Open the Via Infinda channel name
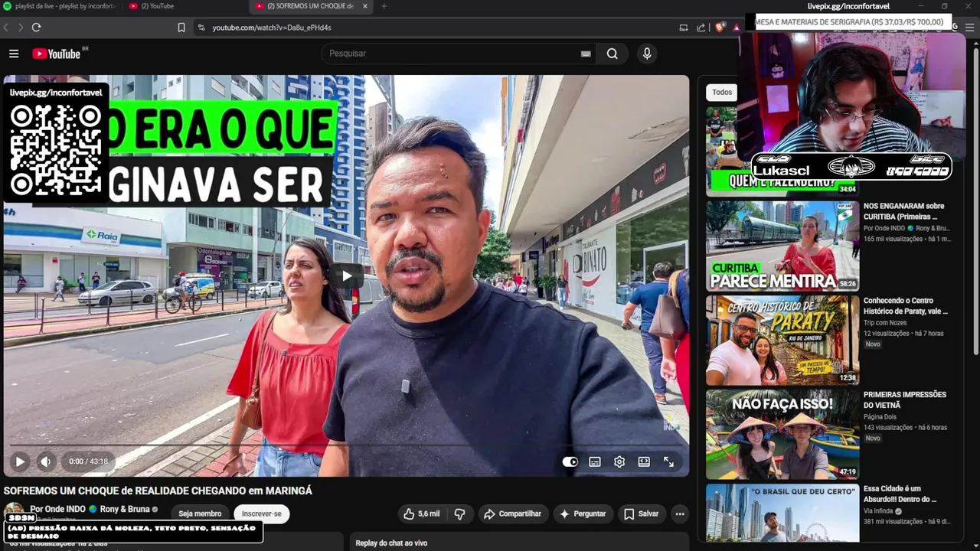 click(x=878, y=511)
